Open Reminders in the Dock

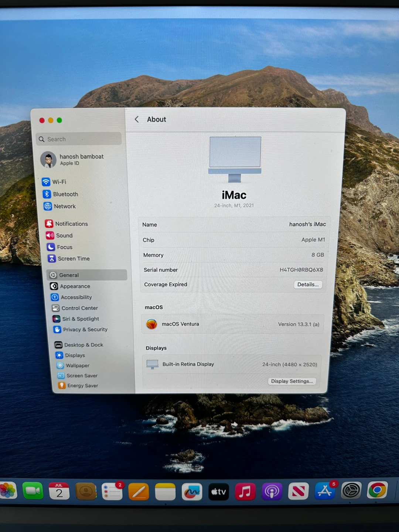coord(112,492)
